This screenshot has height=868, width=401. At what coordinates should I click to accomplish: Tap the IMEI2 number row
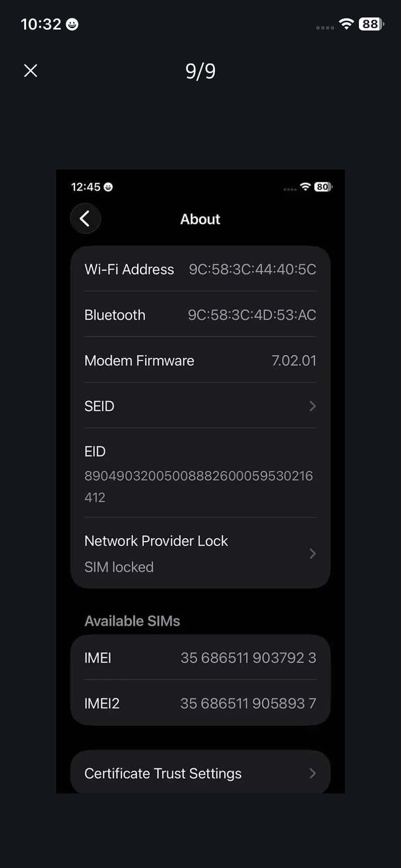[200, 703]
